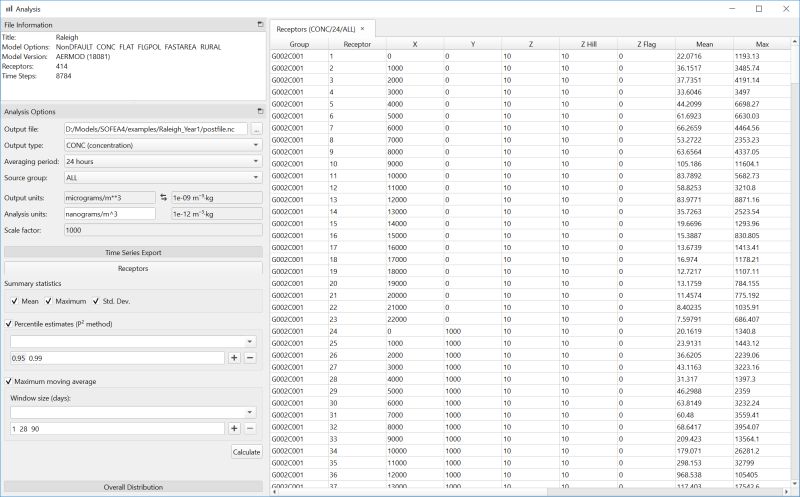The image size is (800, 497).
Task: Click the Analysis window title icon
Action: click(9, 9)
